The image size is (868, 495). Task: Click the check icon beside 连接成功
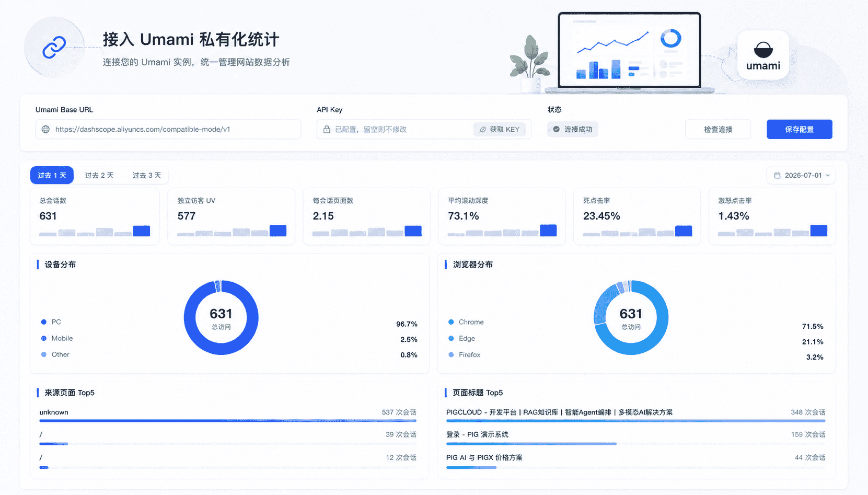557,129
